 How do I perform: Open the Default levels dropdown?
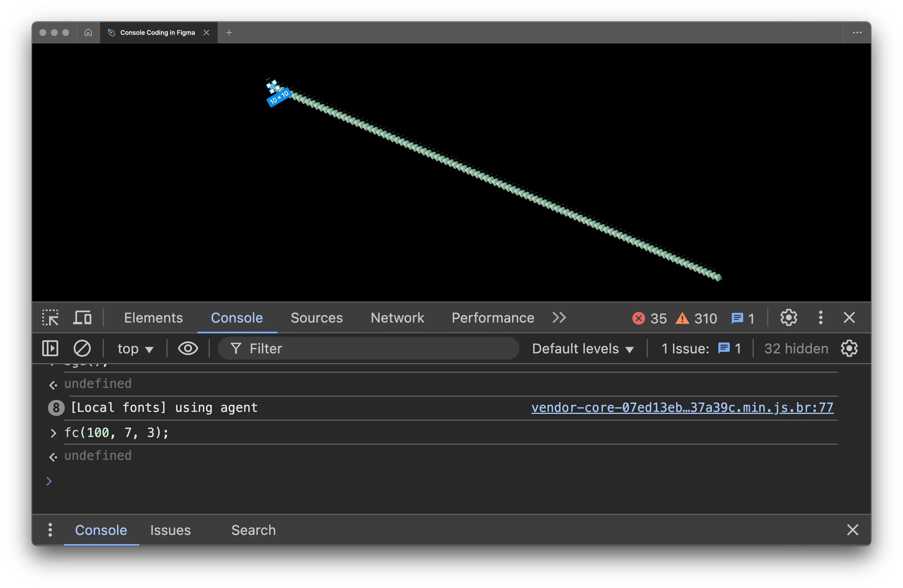[x=583, y=349]
